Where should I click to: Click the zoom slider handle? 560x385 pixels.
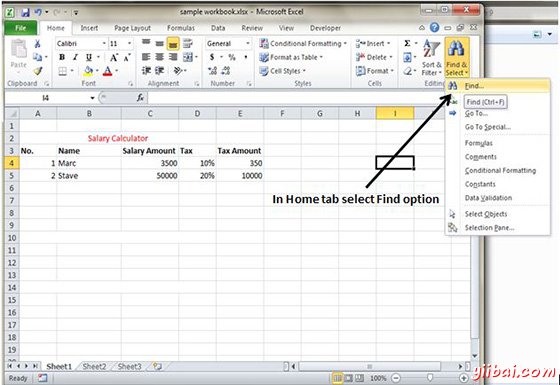(x=430, y=378)
